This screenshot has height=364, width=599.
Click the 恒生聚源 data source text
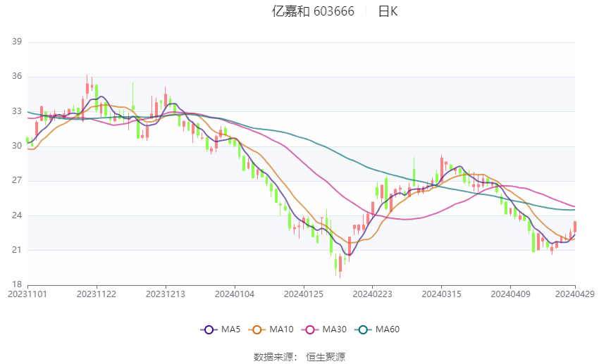pyautogui.click(x=326, y=357)
